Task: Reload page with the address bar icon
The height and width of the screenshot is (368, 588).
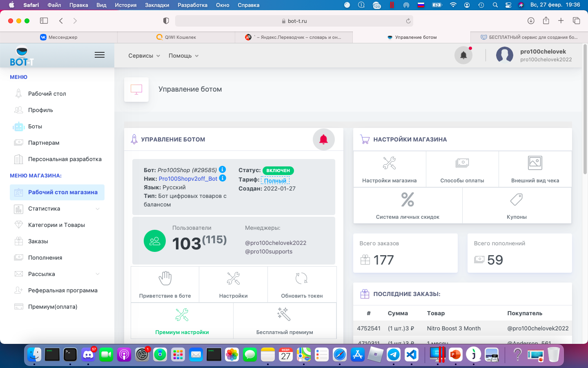Action: [408, 21]
